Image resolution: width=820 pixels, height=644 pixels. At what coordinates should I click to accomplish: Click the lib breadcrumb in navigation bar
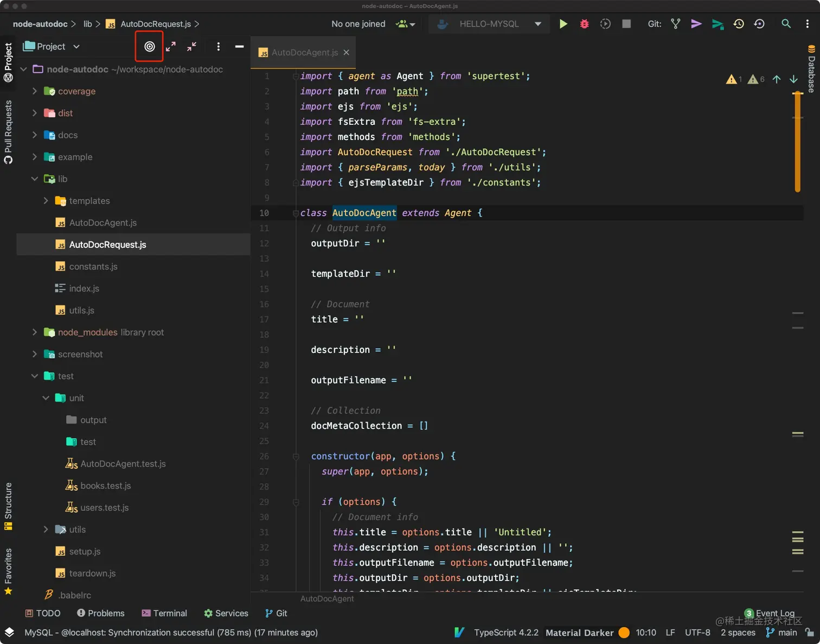click(87, 24)
